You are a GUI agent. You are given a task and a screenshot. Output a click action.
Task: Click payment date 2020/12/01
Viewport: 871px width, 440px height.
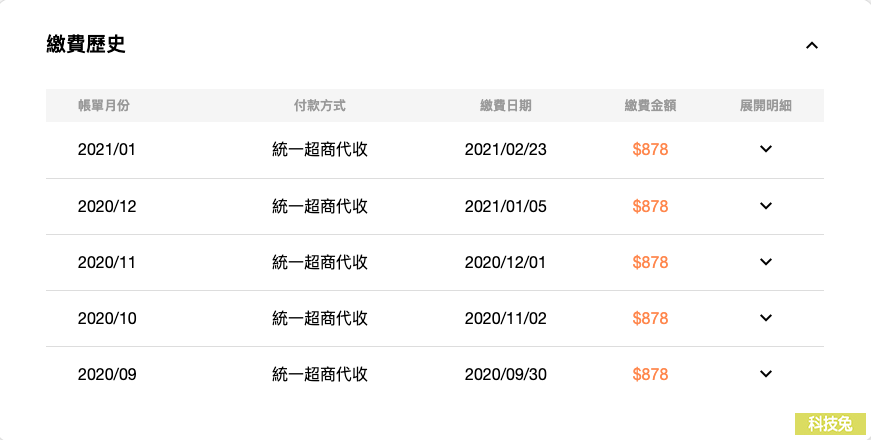pyautogui.click(x=505, y=262)
